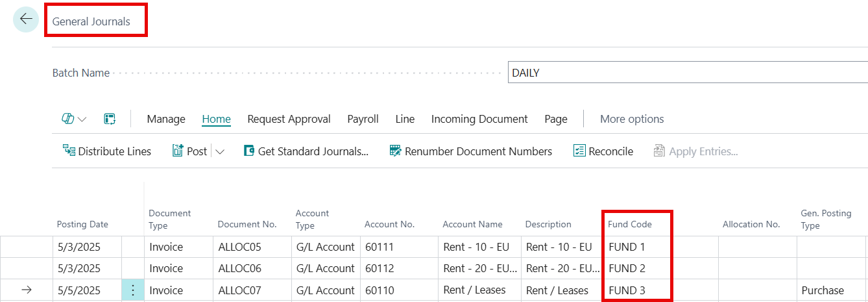Open More options in the menu bar

pyautogui.click(x=631, y=119)
